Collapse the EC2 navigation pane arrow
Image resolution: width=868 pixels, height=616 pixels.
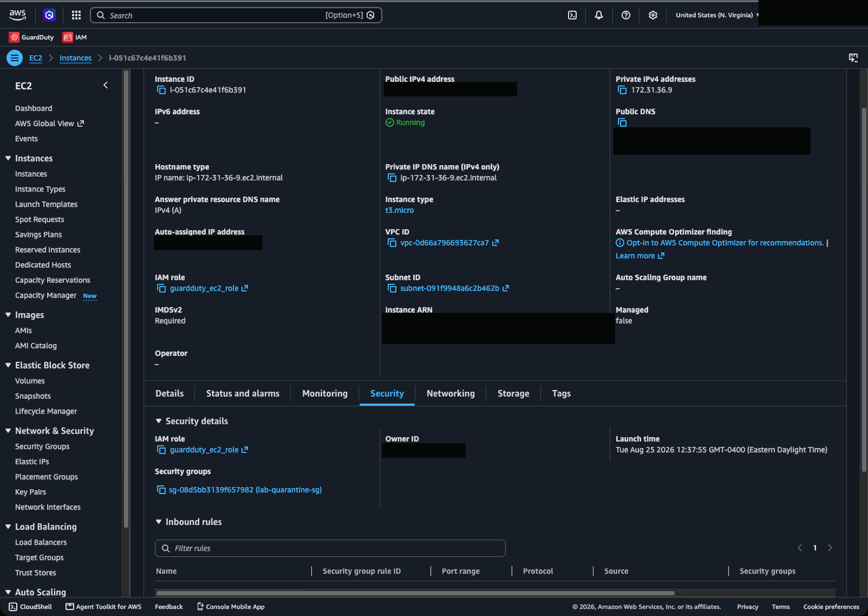106,85
